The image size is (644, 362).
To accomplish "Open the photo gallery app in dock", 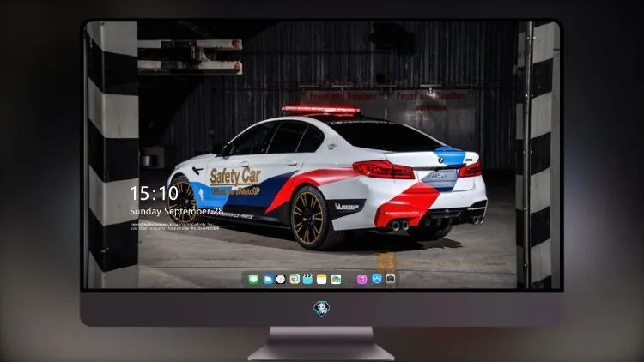I will (x=336, y=279).
